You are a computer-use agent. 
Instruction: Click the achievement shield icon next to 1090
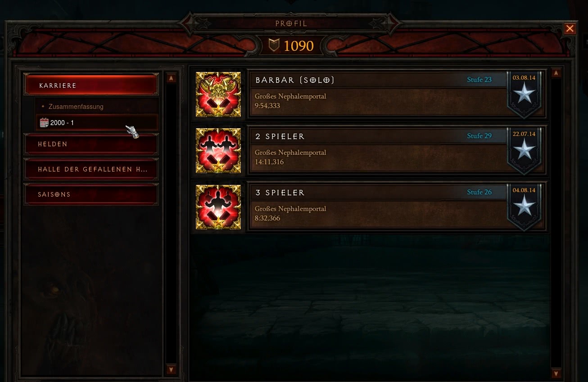coord(274,45)
